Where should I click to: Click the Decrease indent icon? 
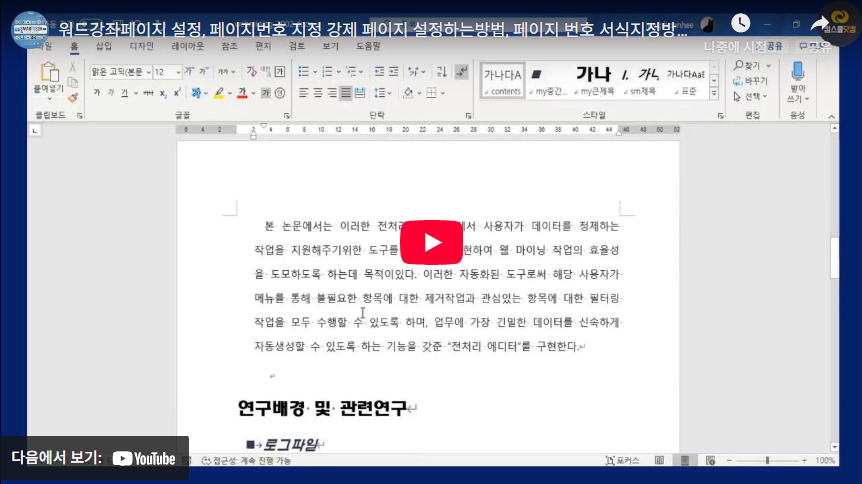pyautogui.click(x=379, y=72)
